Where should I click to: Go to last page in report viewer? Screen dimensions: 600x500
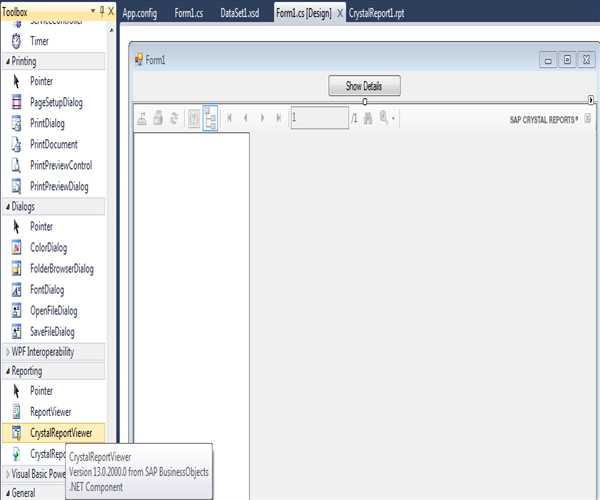pyautogui.click(x=279, y=118)
